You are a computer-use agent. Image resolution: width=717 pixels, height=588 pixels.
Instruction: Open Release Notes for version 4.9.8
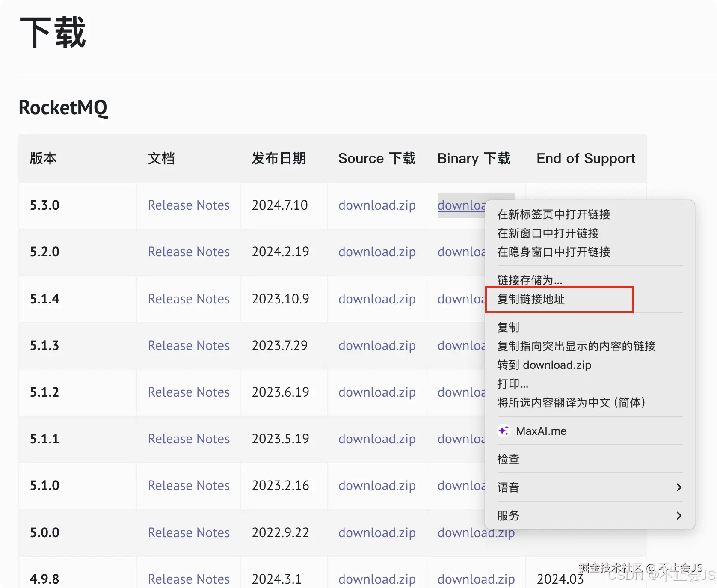(x=189, y=579)
